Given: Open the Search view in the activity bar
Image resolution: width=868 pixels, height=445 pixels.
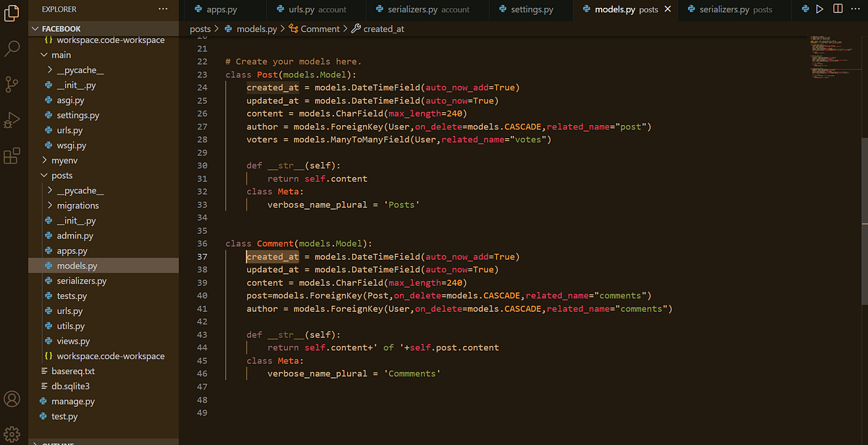Looking at the screenshot, I should click(x=11, y=48).
